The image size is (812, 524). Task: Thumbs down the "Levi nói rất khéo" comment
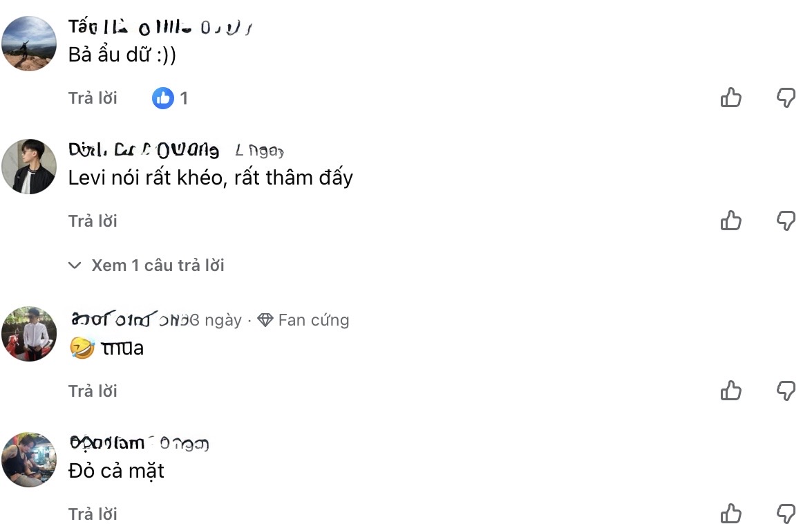pos(786,221)
